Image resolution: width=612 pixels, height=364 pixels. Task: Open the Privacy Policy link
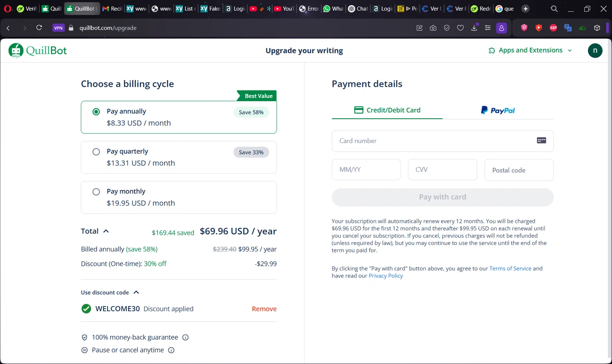click(386, 276)
